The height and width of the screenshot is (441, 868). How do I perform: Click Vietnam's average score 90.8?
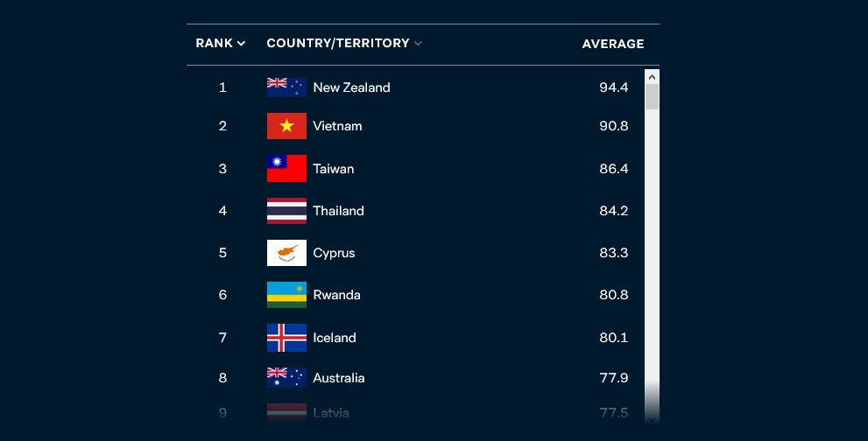coord(613,126)
